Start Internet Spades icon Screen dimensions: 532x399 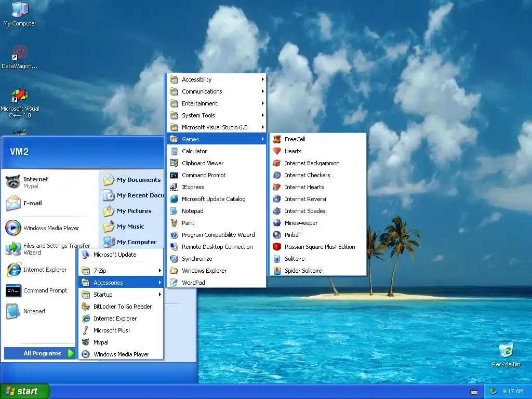coord(277,211)
